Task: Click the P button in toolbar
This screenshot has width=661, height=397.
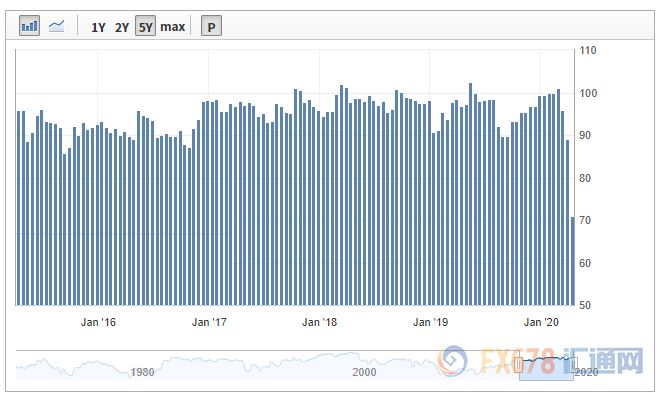Action: click(x=211, y=26)
